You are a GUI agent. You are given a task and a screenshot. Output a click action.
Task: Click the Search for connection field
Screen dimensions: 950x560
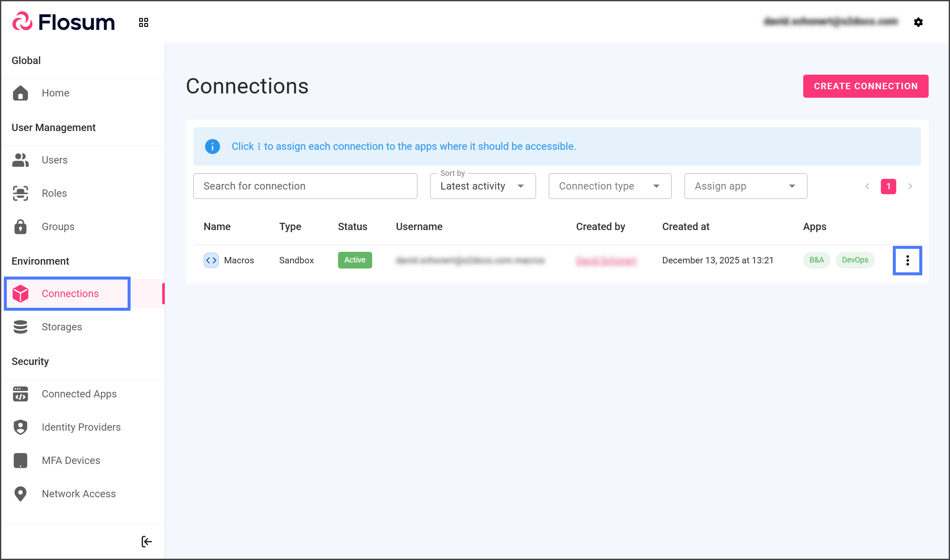(x=305, y=186)
